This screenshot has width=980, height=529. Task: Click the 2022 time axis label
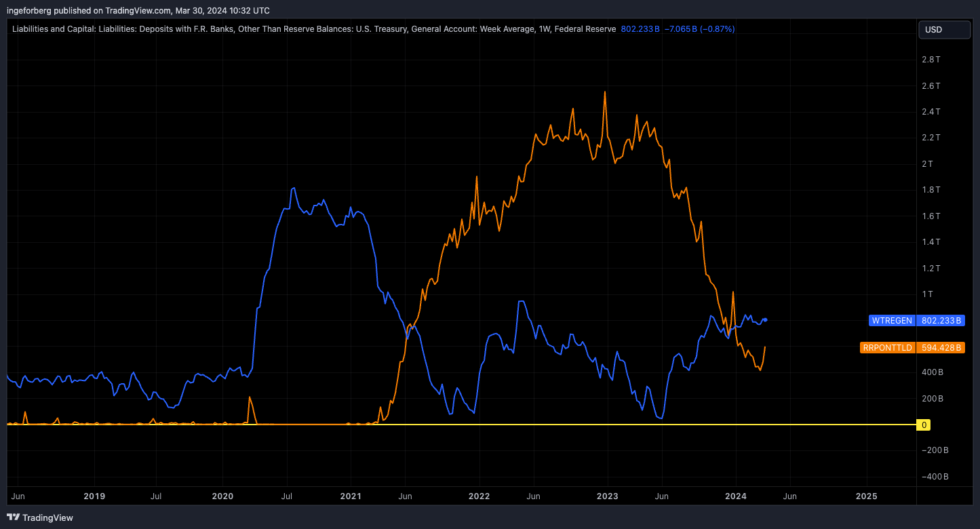pos(479,496)
